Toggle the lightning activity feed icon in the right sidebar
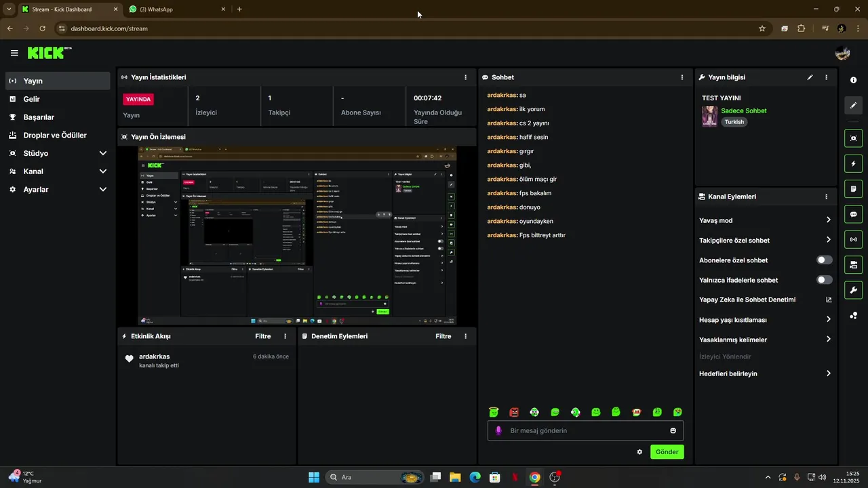Viewport: 868px width, 488px height. click(x=853, y=163)
